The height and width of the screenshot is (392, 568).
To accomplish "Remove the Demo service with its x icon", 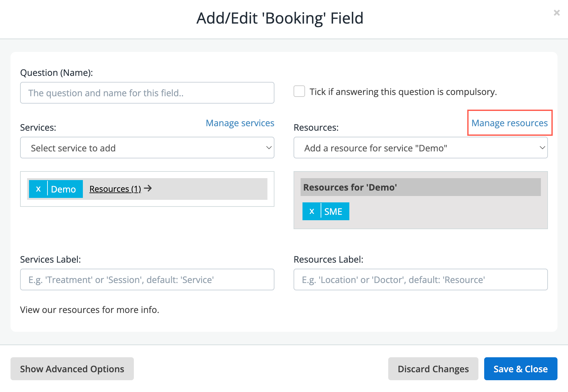I will click(38, 189).
